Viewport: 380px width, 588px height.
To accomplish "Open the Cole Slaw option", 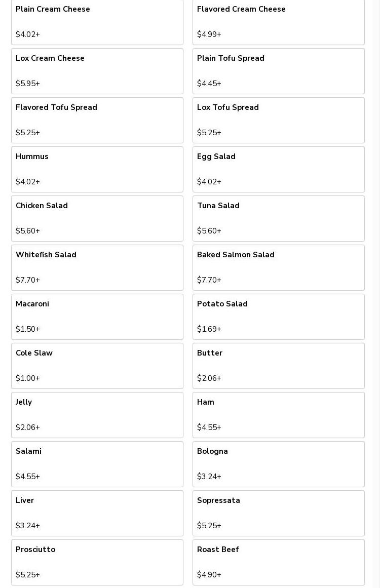I will click(x=97, y=366).
